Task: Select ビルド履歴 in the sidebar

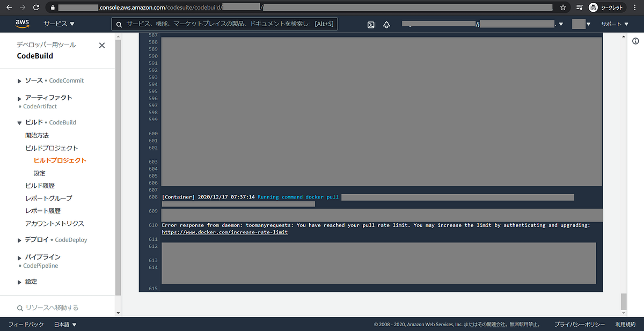Action: click(39, 186)
